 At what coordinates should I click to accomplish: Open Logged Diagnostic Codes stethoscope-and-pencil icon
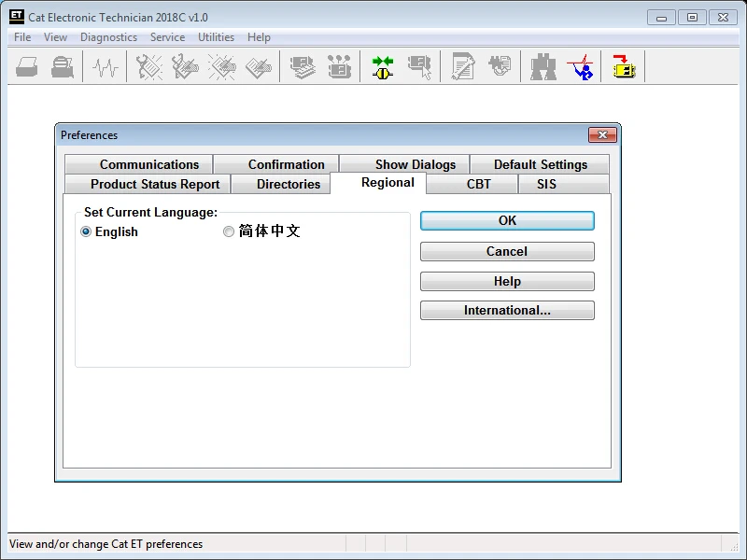click(185, 66)
